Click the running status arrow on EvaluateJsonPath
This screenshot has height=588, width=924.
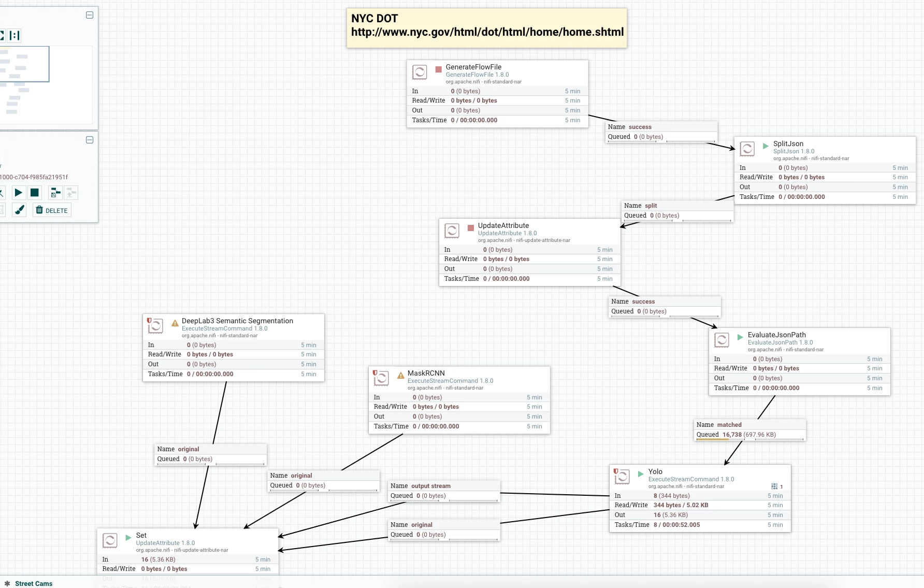click(x=741, y=337)
